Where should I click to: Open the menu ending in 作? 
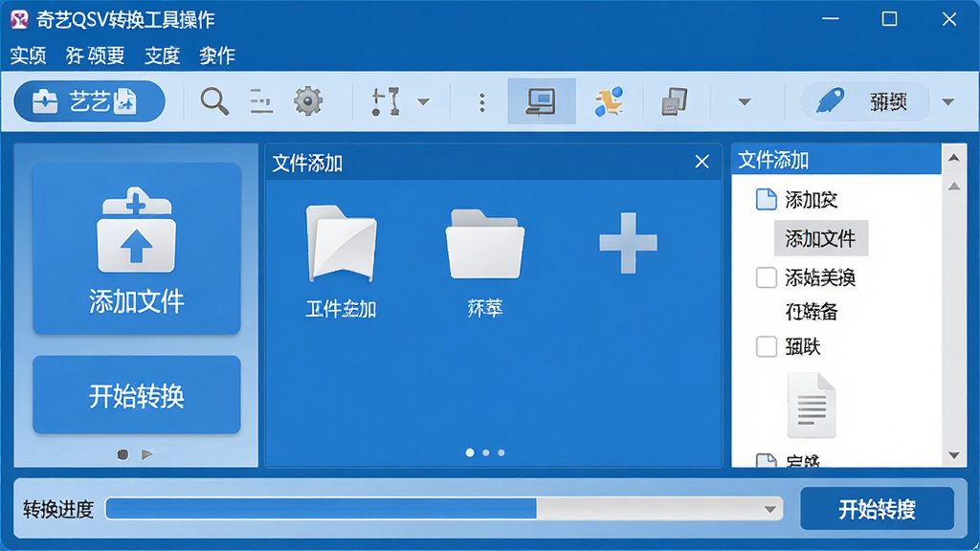[x=217, y=55]
